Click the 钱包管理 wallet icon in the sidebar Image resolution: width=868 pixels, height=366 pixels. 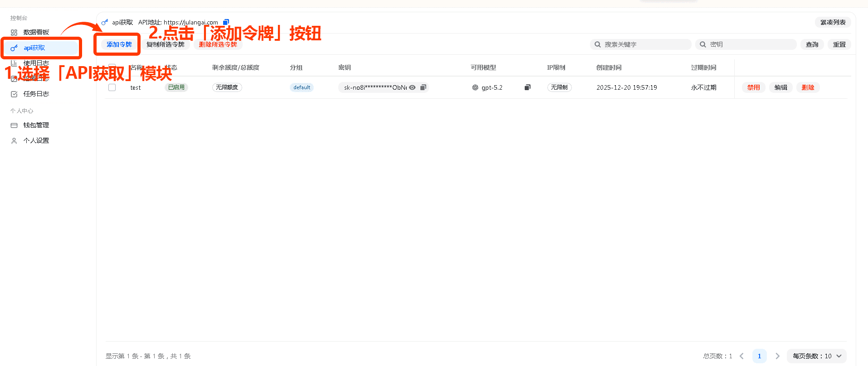(x=14, y=125)
